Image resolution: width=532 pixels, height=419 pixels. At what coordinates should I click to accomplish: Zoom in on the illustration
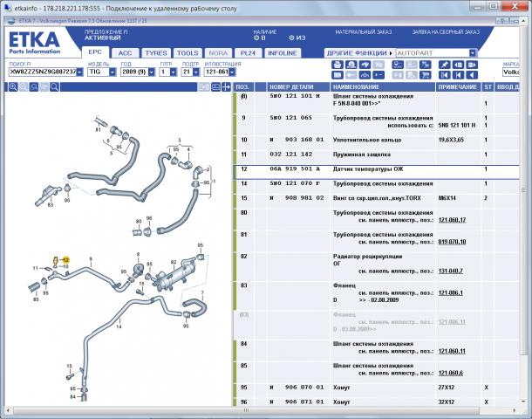(x=13, y=87)
